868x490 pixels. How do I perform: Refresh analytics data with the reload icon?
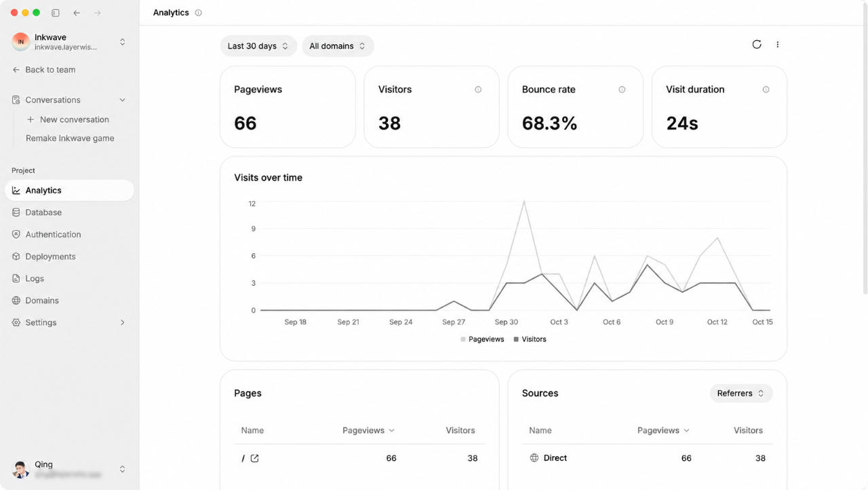(757, 45)
